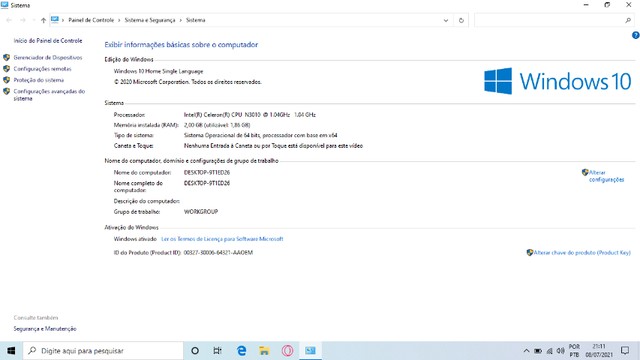The height and width of the screenshot is (360, 640).
Task: Open Configurações avançadas do sistema
Action: point(49,95)
